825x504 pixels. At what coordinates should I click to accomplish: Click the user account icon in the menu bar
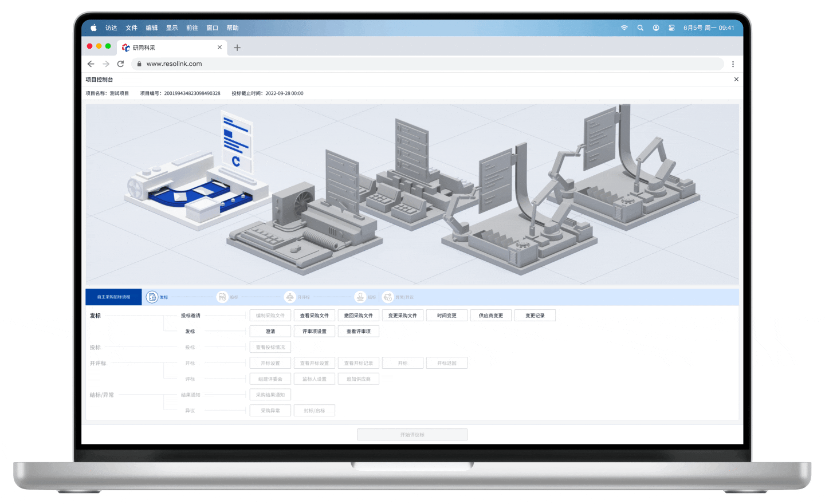tap(656, 27)
